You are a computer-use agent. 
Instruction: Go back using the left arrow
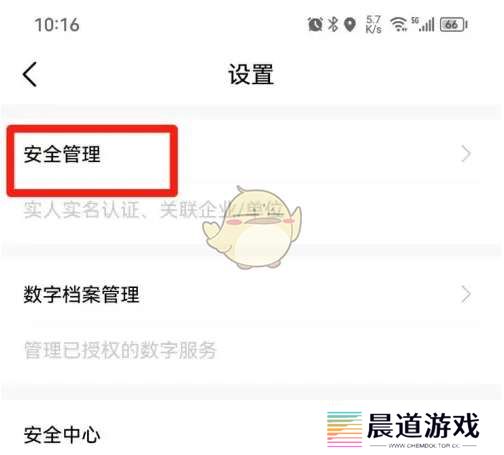click(x=30, y=75)
